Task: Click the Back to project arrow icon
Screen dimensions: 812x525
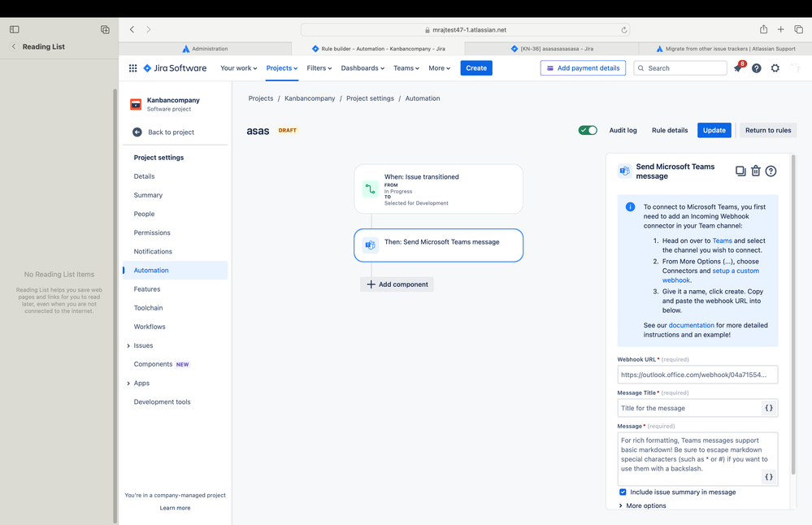Action: tap(137, 132)
